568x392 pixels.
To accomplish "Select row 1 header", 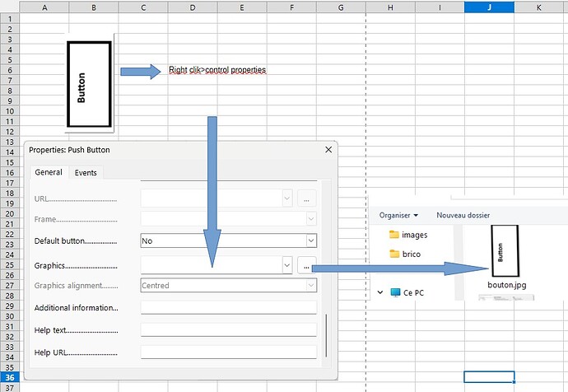I will pos(10,19).
